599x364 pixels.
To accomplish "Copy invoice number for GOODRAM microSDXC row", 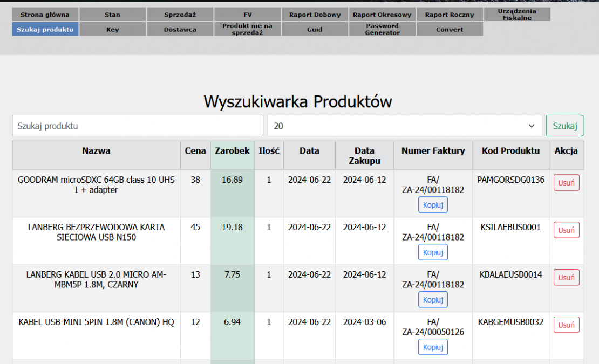I will (x=433, y=205).
